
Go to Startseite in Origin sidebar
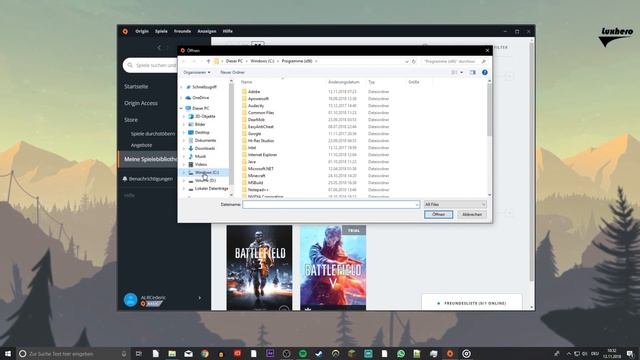click(x=136, y=87)
